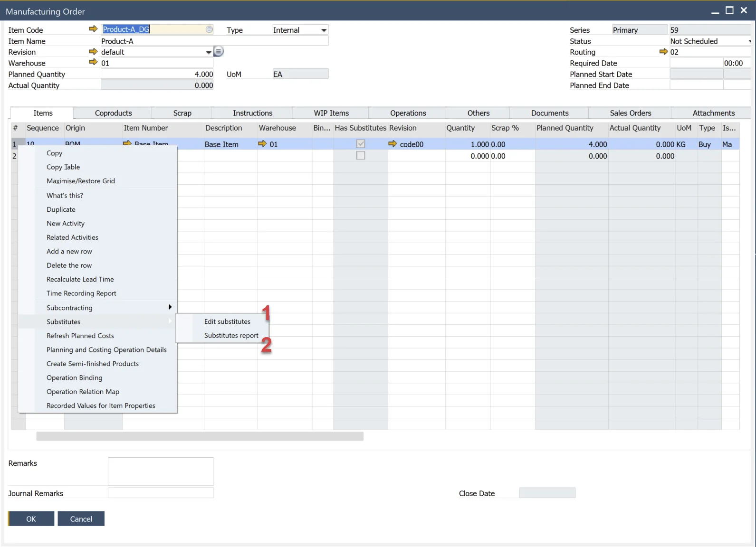Screen dimensions: 756x547
Task: Choose Duplicate from the context menu
Action: pyautogui.click(x=97, y=209)
